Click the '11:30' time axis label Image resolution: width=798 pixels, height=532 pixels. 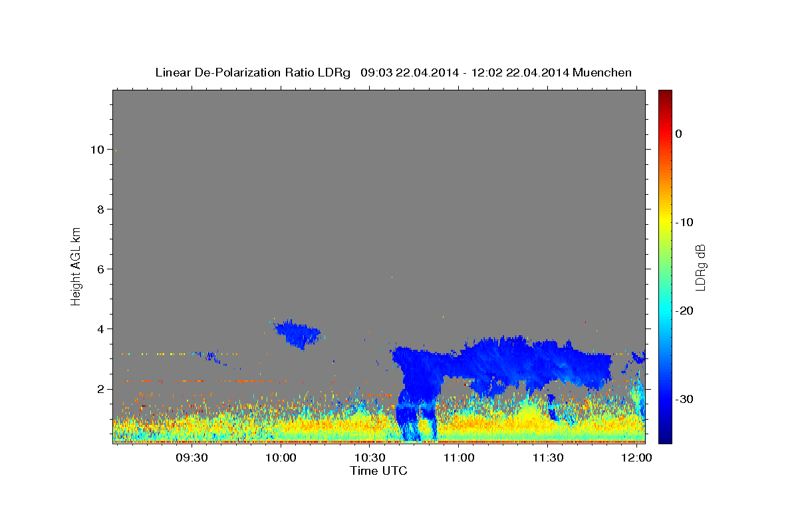point(548,458)
